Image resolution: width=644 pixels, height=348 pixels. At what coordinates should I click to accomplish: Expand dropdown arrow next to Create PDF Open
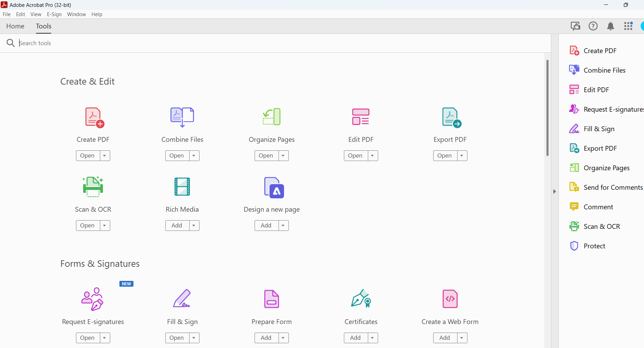[x=105, y=156]
